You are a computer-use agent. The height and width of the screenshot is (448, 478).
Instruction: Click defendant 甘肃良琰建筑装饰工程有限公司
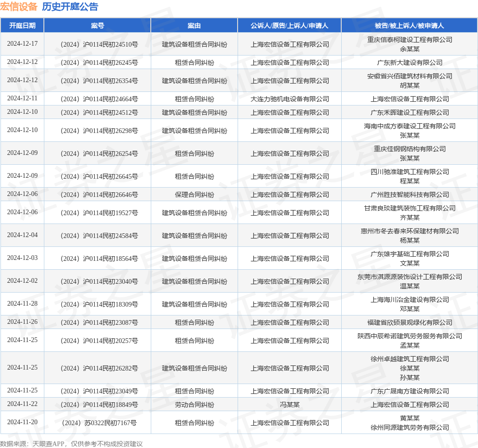click(x=410, y=208)
